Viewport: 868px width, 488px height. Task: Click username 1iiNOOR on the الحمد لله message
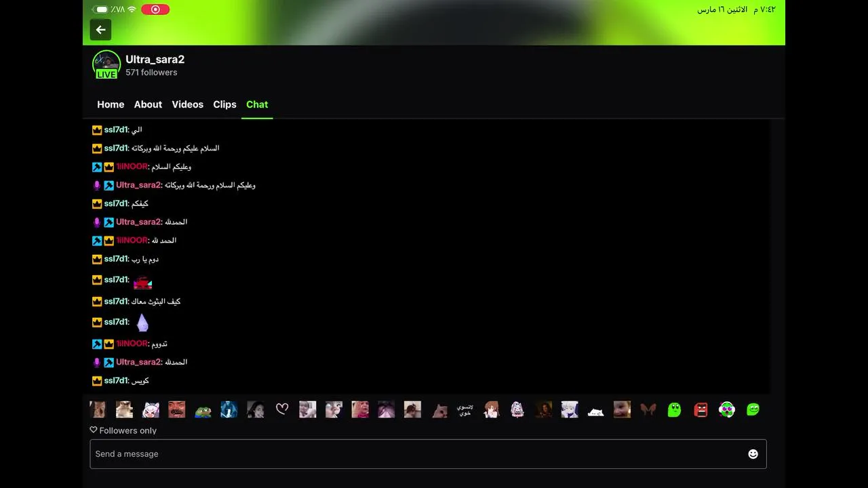click(x=132, y=241)
